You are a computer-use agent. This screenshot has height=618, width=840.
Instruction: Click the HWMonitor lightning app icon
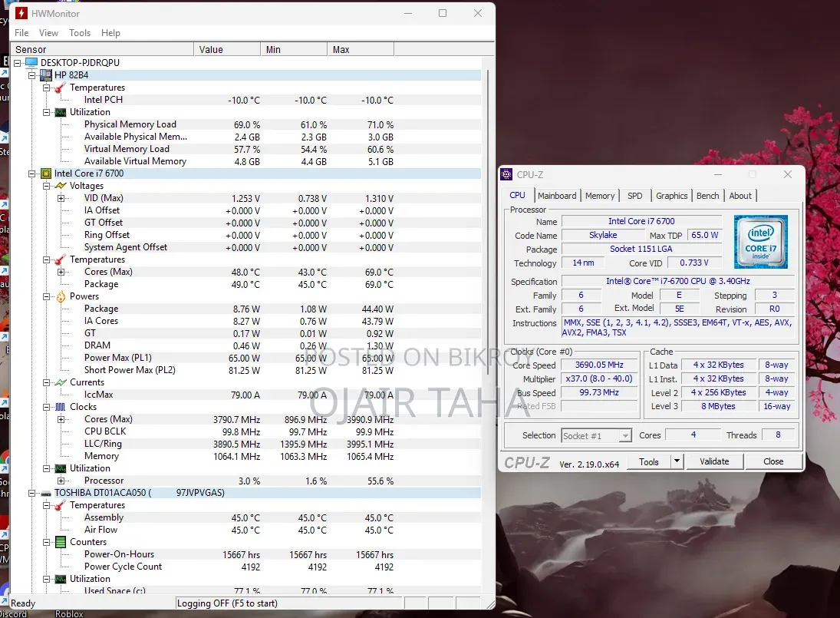(21, 13)
